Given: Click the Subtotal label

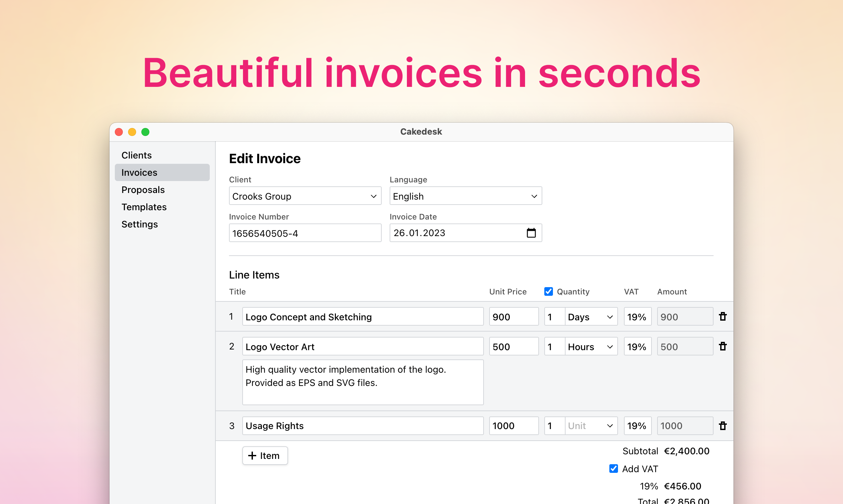Looking at the screenshot, I should pos(641,451).
